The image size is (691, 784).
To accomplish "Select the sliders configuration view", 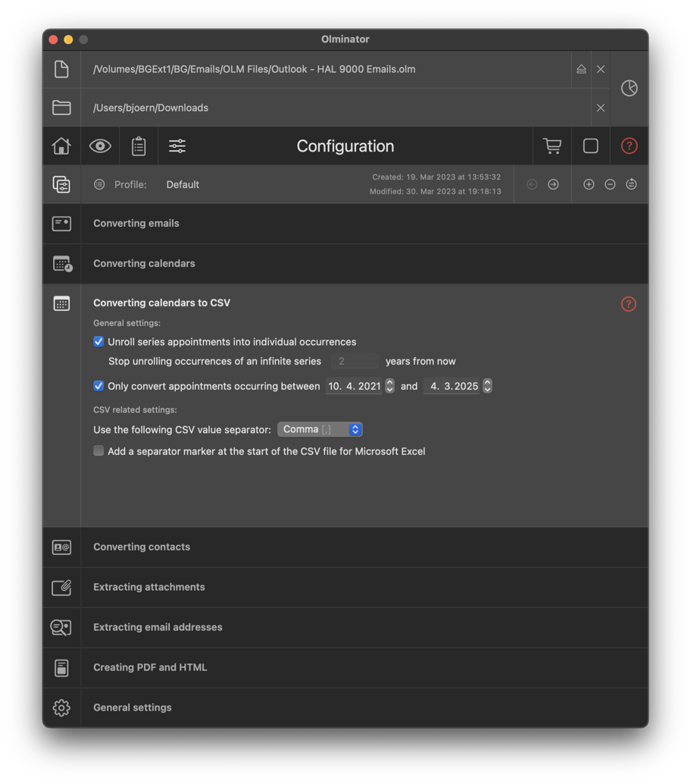I will tap(177, 146).
